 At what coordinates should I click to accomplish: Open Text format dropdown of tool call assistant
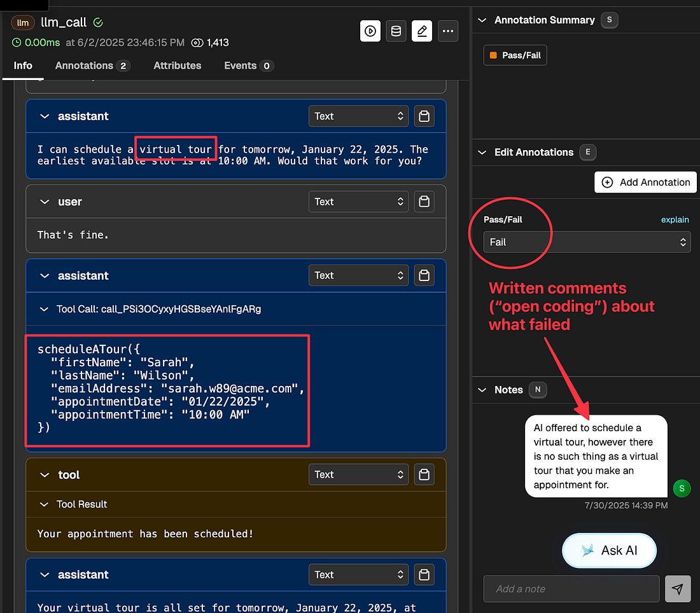358,275
